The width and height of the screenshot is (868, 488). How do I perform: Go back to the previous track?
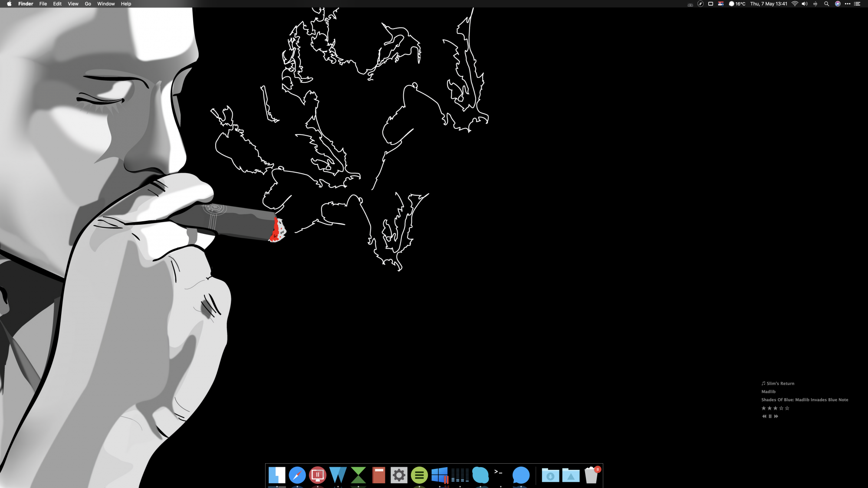(x=764, y=416)
